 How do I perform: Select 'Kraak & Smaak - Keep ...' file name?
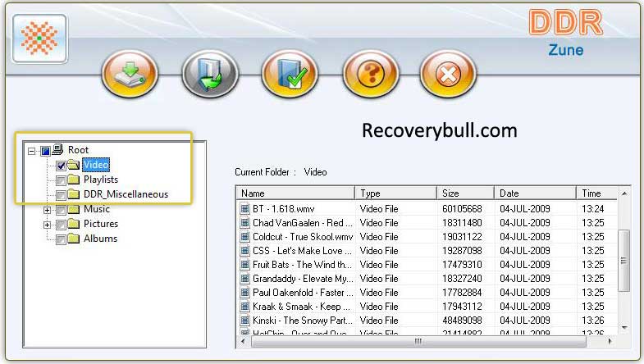tap(301, 307)
